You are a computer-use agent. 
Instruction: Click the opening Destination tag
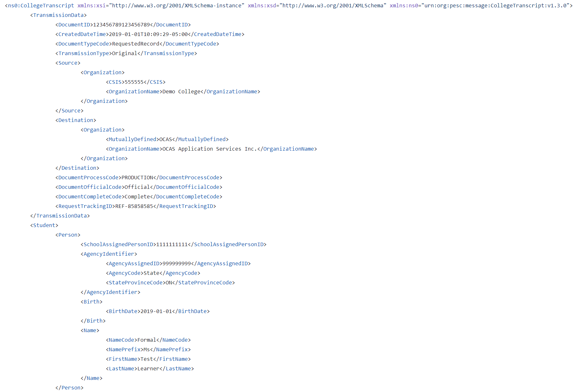click(x=76, y=120)
